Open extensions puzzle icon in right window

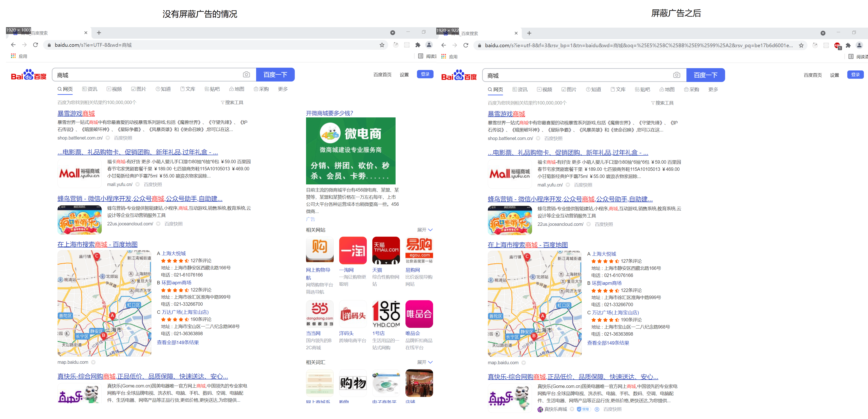tap(848, 45)
